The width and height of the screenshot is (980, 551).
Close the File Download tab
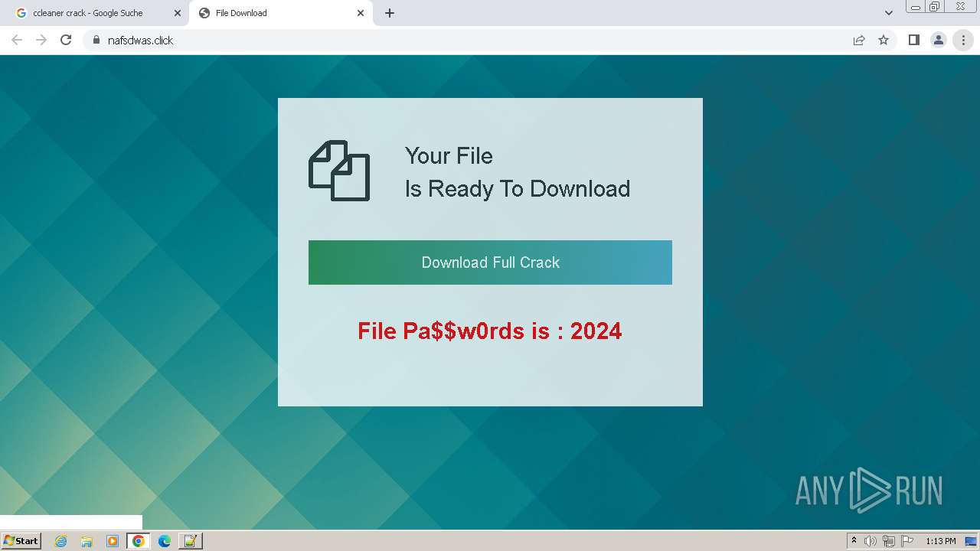pyautogui.click(x=361, y=13)
